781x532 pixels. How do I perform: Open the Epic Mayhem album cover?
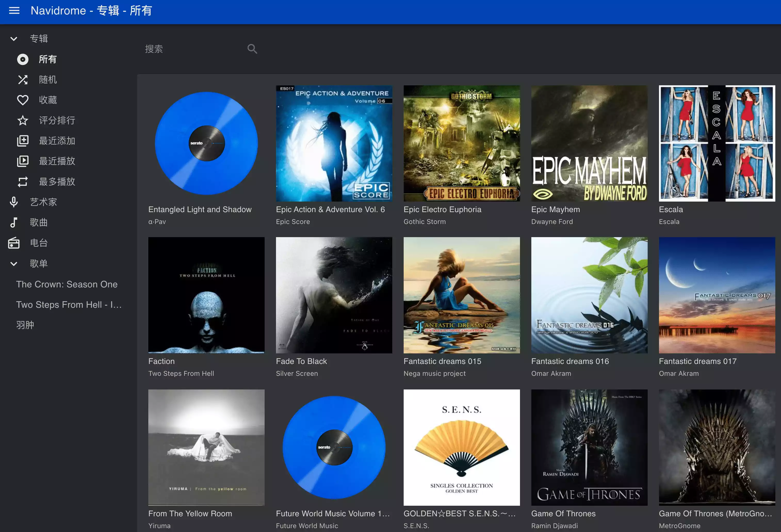point(589,143)
